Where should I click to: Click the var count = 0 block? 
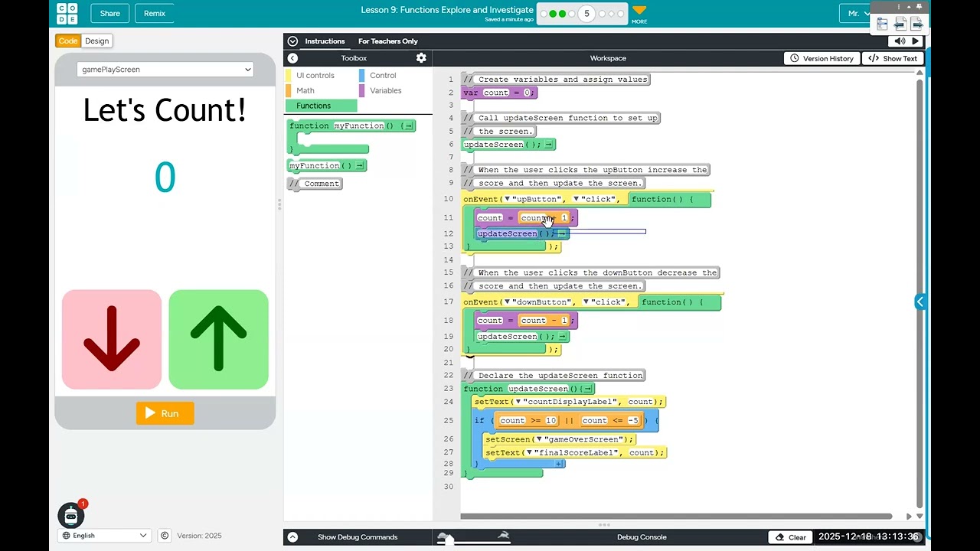(x=499, y=93)
